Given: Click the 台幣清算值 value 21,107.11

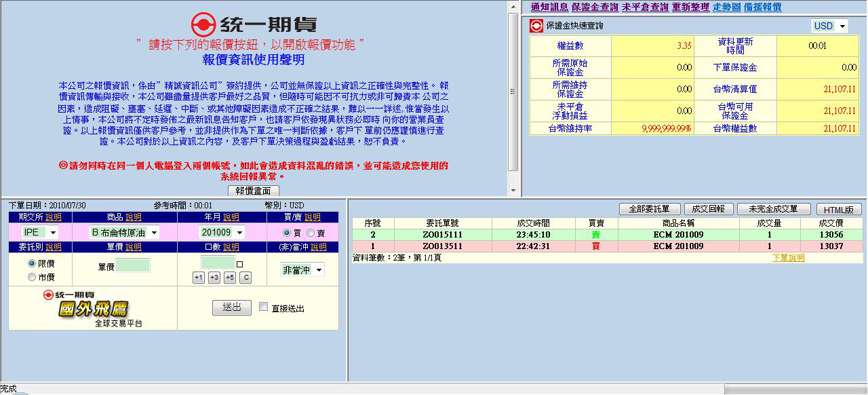Looking at the screenshot, I should coord(840,89).
